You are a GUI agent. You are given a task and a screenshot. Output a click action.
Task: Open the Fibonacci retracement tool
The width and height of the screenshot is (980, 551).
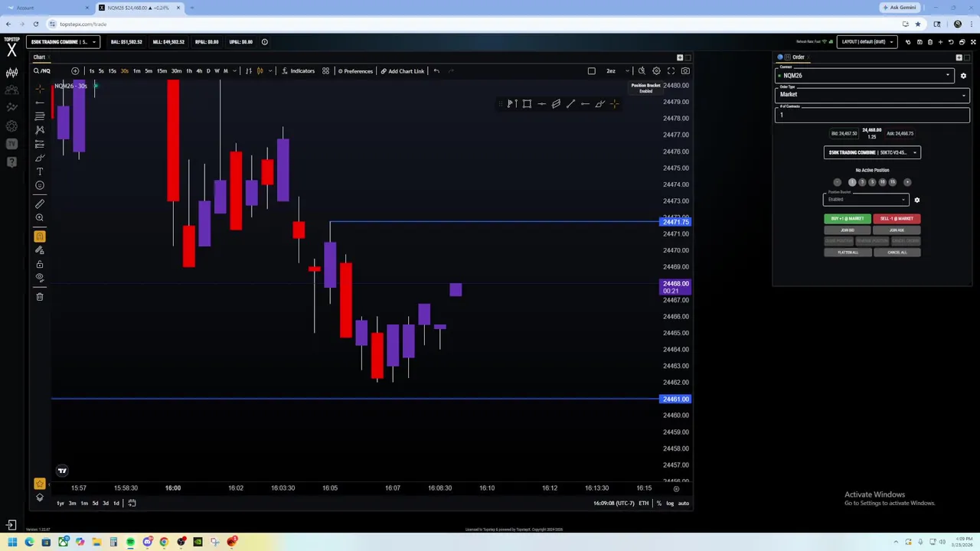tap(40, 116)
